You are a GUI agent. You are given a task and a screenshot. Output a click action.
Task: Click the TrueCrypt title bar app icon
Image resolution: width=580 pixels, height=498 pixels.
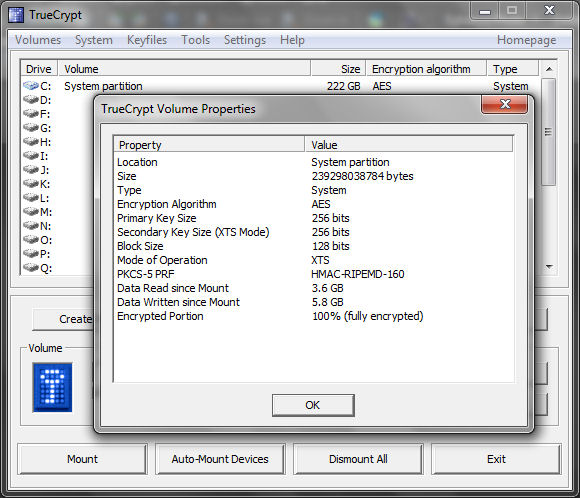[x=16, y=15]
